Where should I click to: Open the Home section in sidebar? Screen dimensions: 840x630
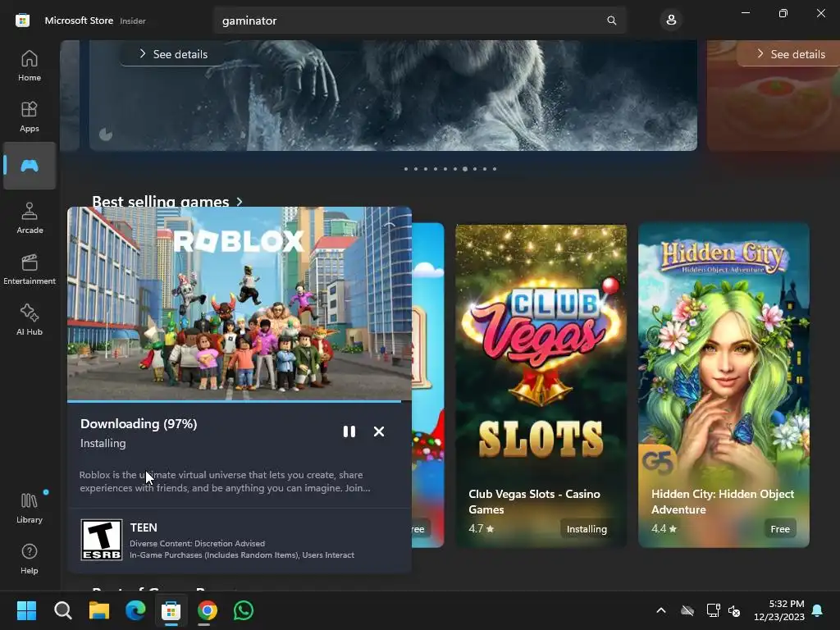tap(30, 66)
